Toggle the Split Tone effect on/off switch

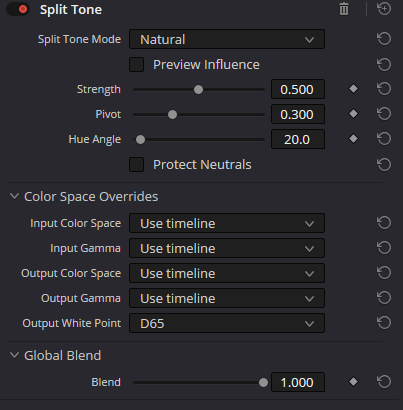(18, 9)
